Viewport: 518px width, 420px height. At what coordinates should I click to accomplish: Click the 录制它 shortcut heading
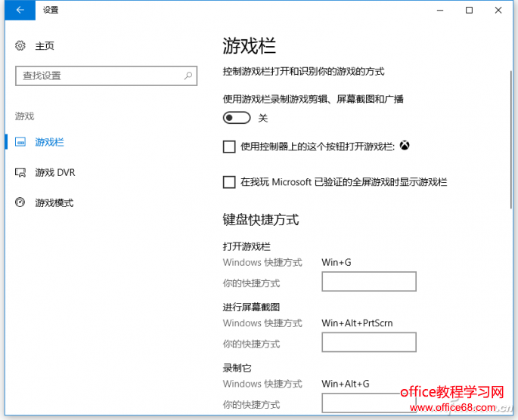point(237,368)
